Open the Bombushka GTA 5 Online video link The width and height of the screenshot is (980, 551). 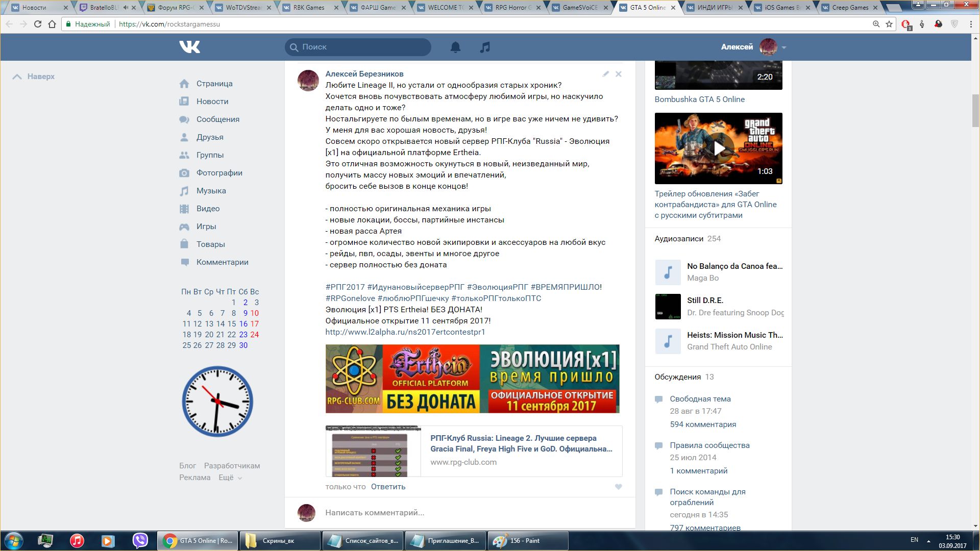[x=700, y=99]
